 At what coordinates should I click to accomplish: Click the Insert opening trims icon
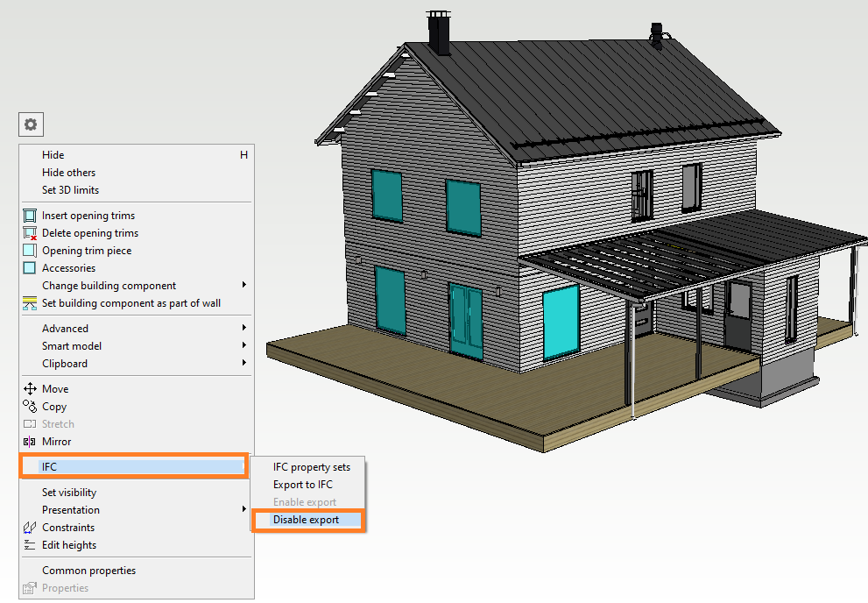tap(30, 216)
